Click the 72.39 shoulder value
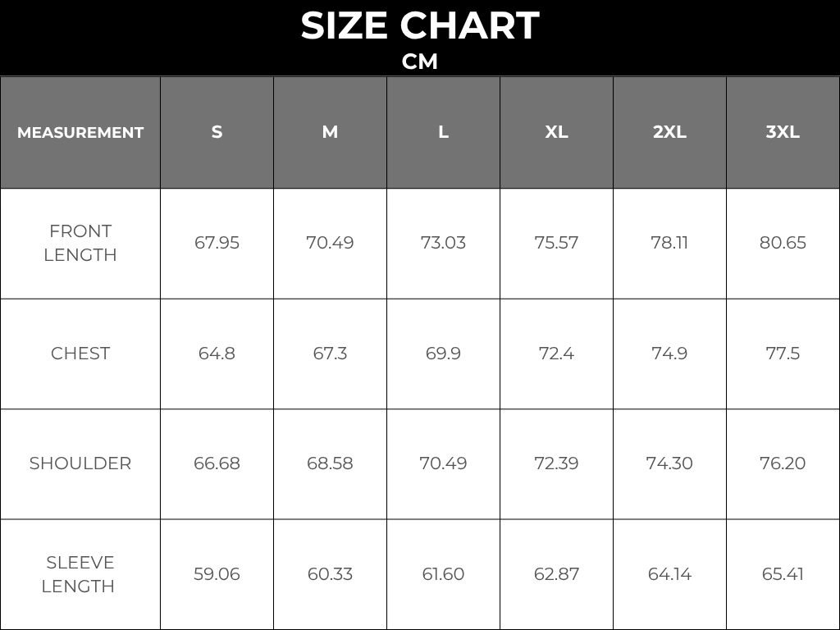Image resolution: width=840 pixels, height=630 pixels. point(556,463)
